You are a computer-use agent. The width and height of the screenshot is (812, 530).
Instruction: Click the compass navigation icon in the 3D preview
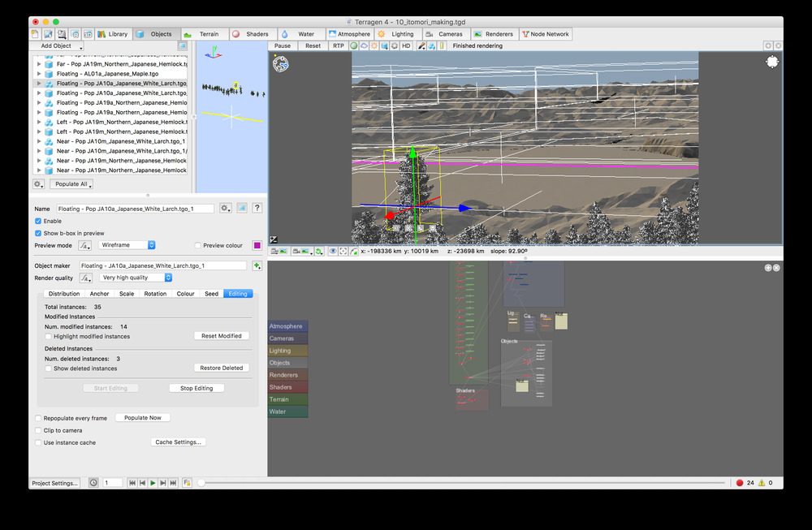(281, 63)
